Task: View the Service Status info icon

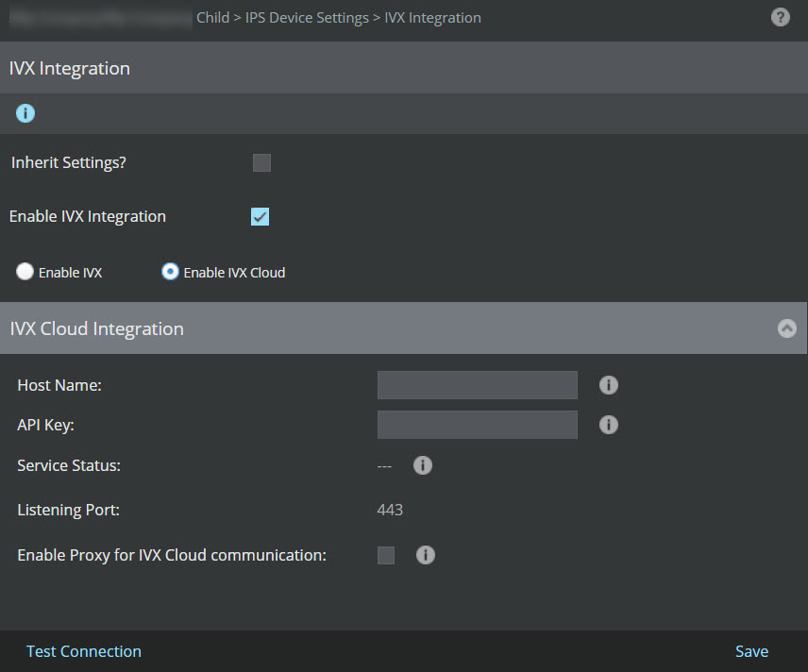Action: point(423,465)
